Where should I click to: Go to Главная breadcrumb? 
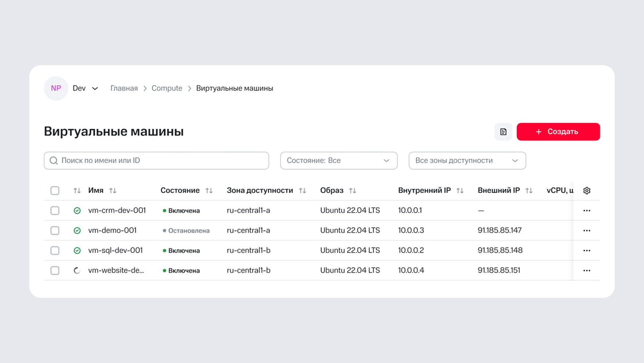[x=124, y=89]
